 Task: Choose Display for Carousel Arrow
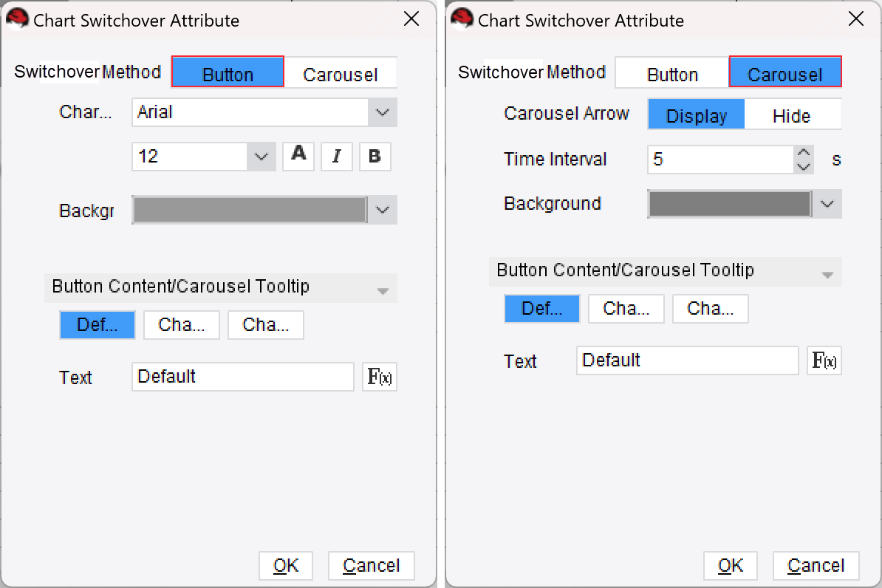pyautogui.click(x=697, y=114)
